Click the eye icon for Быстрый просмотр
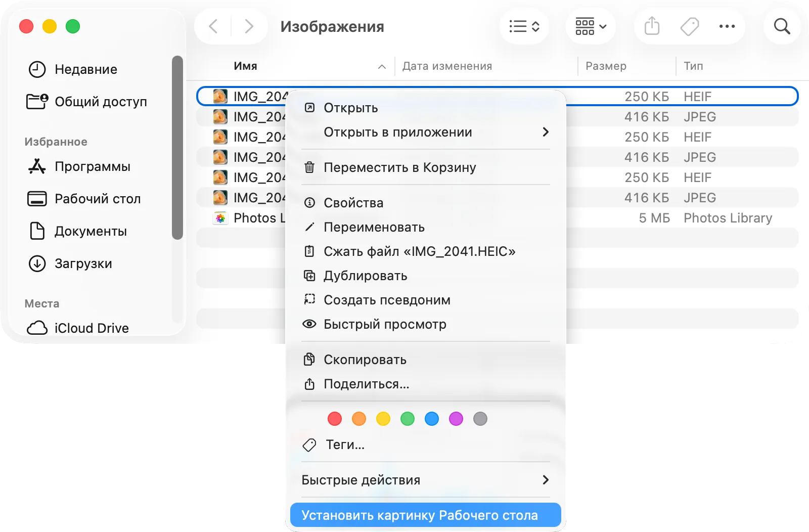This screenshot has height=532, width=809. coord(309,324)
